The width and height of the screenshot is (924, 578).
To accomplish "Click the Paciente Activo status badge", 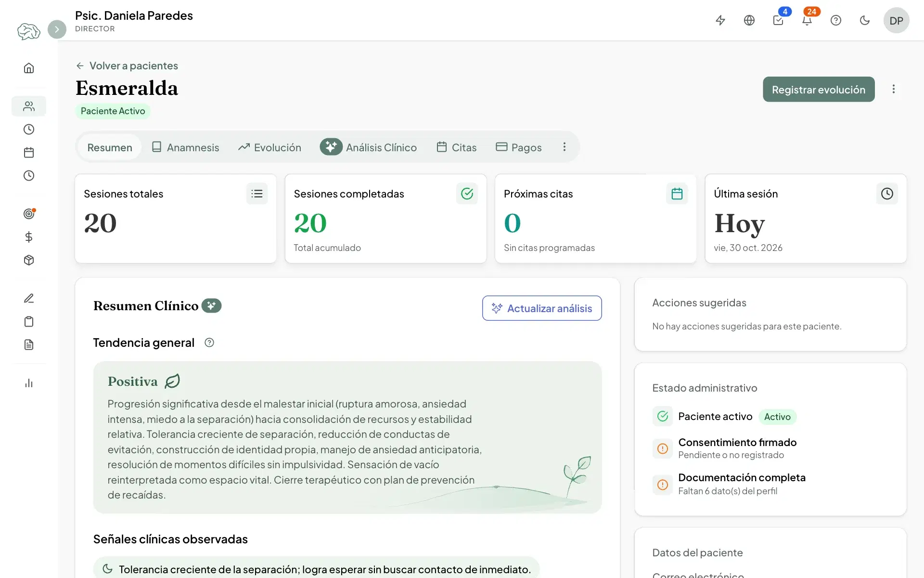I will coord(113,111).
